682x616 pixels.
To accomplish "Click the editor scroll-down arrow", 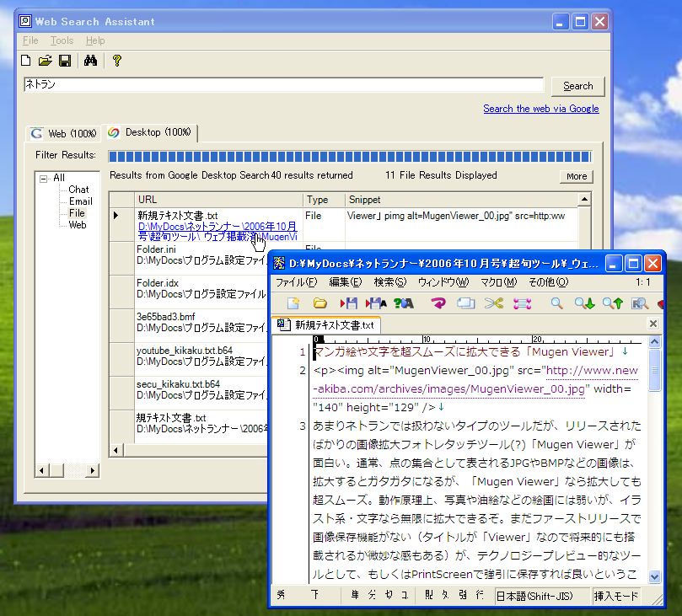I will pyautogui.click(x=654, y=577).
